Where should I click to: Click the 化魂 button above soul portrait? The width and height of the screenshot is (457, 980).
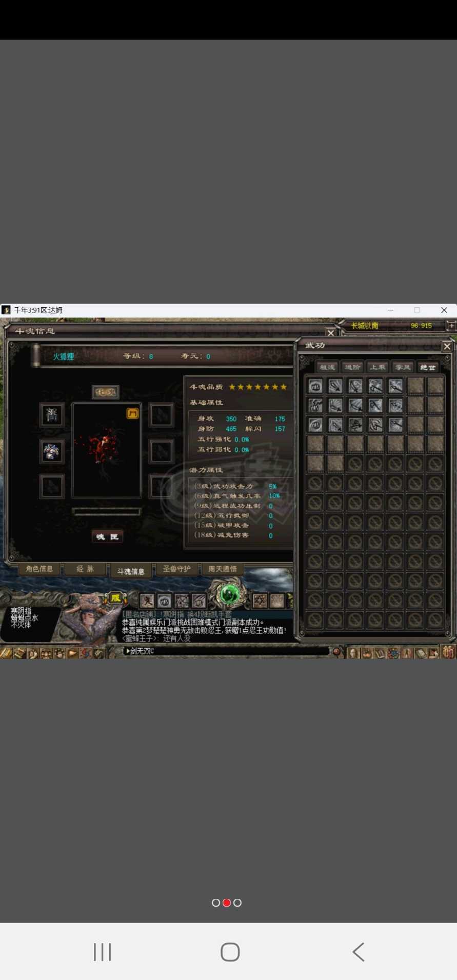(x=106, y=392)
